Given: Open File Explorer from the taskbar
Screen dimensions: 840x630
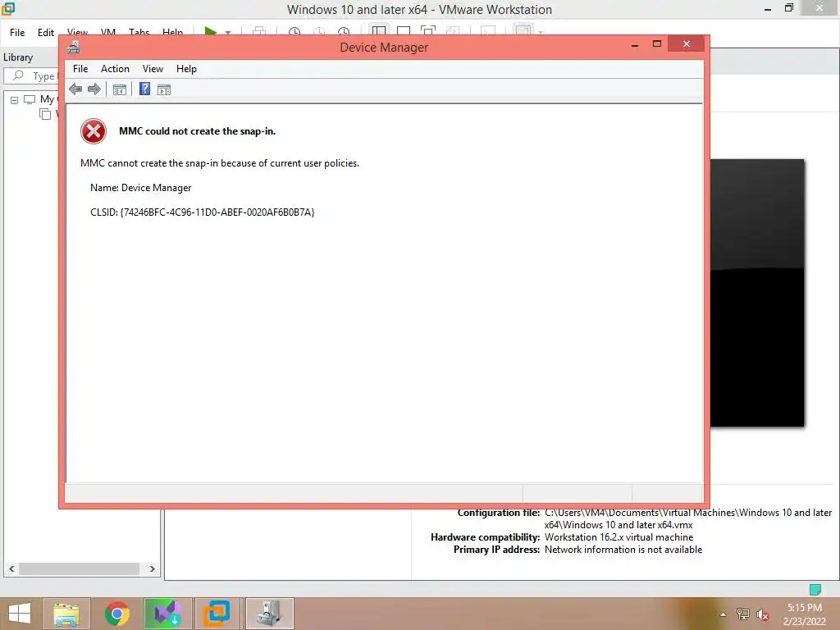Looking at the screenshot, I should [x=66, y=614].
